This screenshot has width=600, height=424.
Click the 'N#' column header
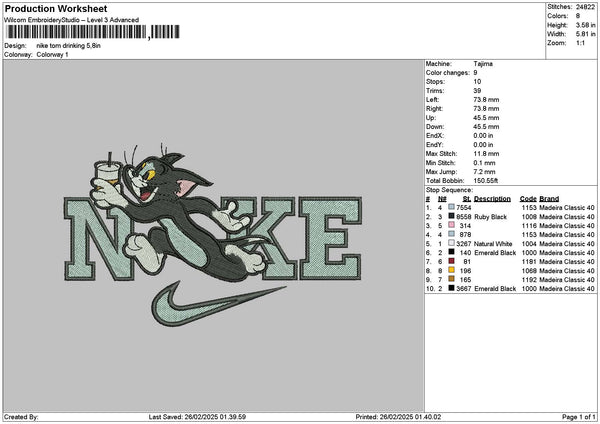tap(442, 199)
